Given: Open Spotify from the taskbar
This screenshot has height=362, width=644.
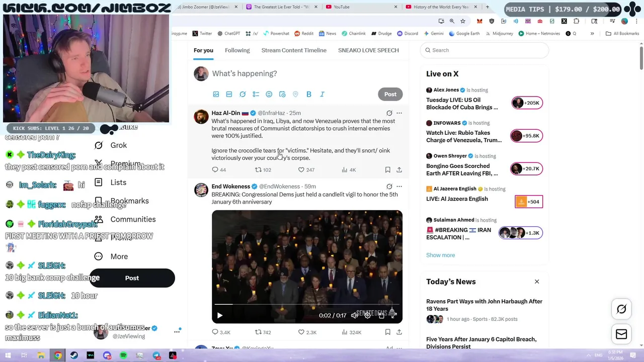Looking at the screenshot, I should tap(123, 355).
